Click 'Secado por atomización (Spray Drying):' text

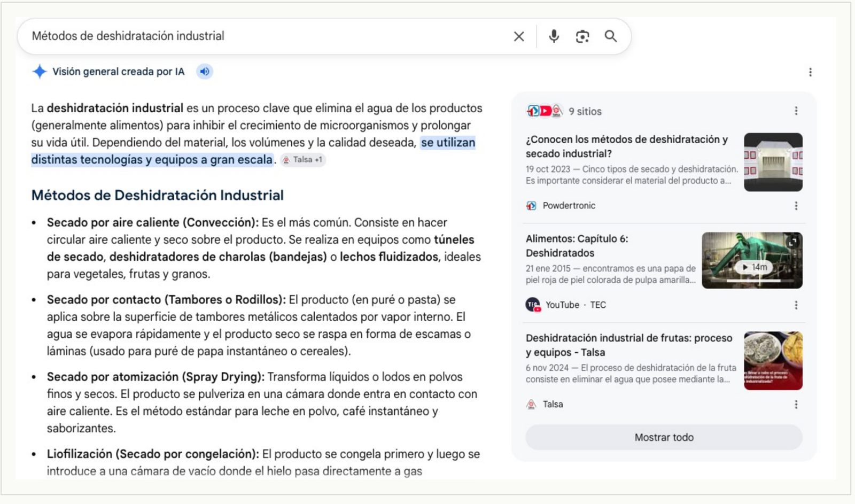(x=156, y=377)
